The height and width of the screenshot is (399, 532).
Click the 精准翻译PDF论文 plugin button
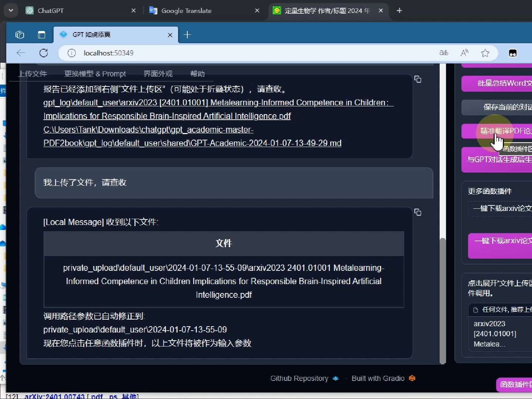point(497,131)
